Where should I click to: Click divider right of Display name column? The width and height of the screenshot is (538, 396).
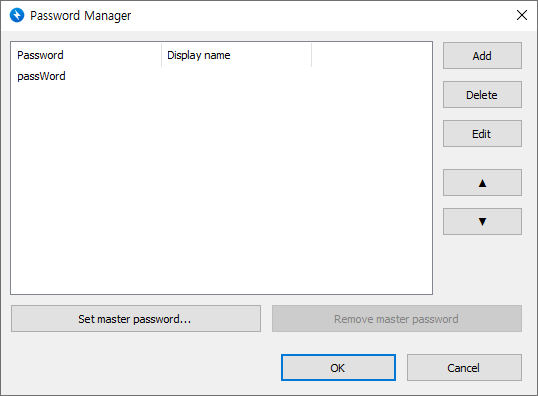[312, 55]
